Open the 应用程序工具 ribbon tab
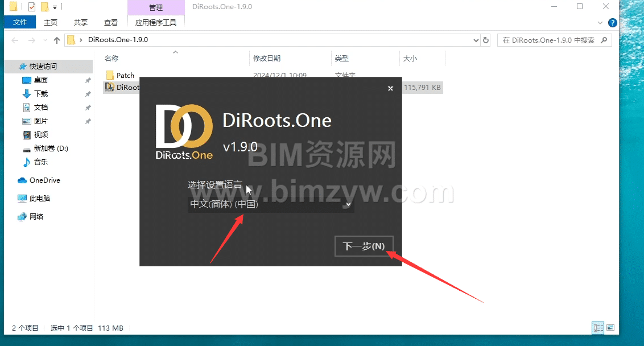Viewport: 644px width, 346px height. 156,22
